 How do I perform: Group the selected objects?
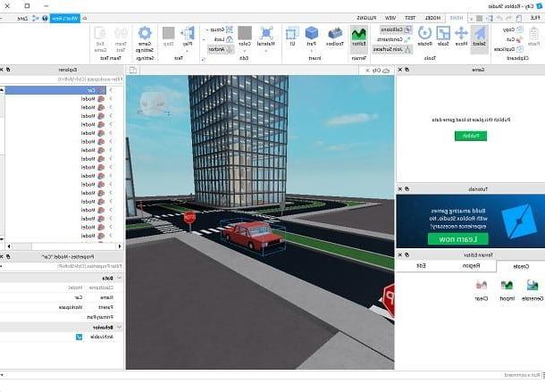click(x=222, y=29)
